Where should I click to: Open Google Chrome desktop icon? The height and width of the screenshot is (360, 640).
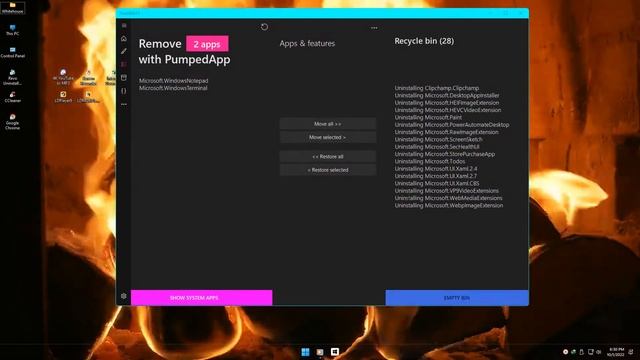click(x=13, y=122)
